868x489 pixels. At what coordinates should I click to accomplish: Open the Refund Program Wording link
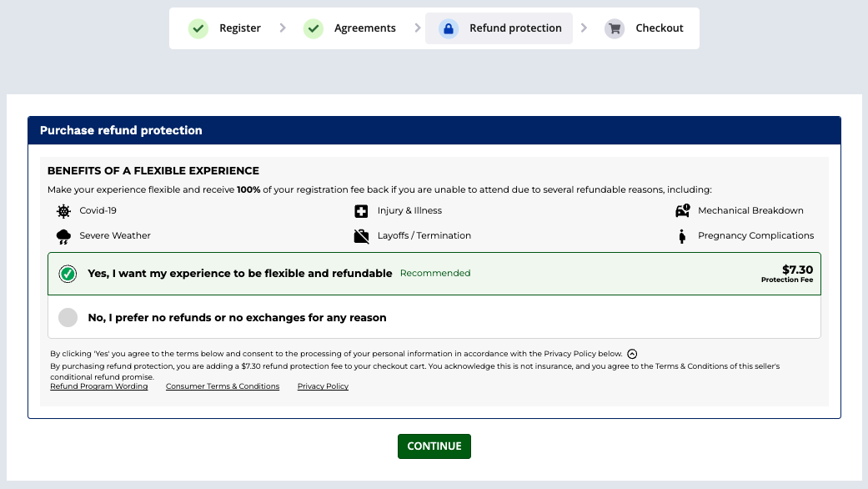tap(99, 386)
